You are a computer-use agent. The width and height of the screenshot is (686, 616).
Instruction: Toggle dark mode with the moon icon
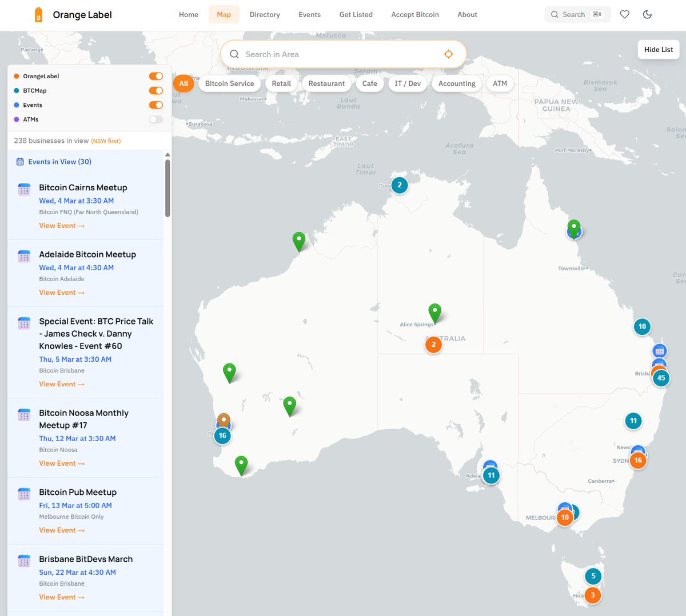coord(647,14)
